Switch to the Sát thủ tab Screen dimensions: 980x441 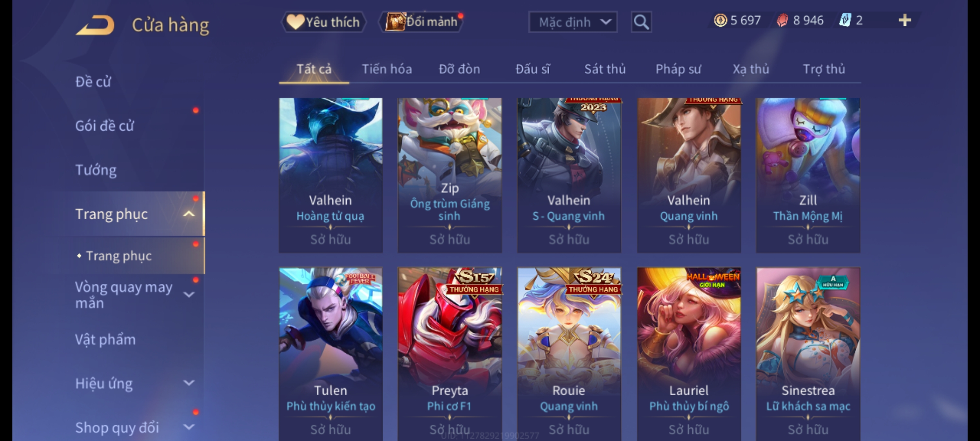(x=605, y=69)
